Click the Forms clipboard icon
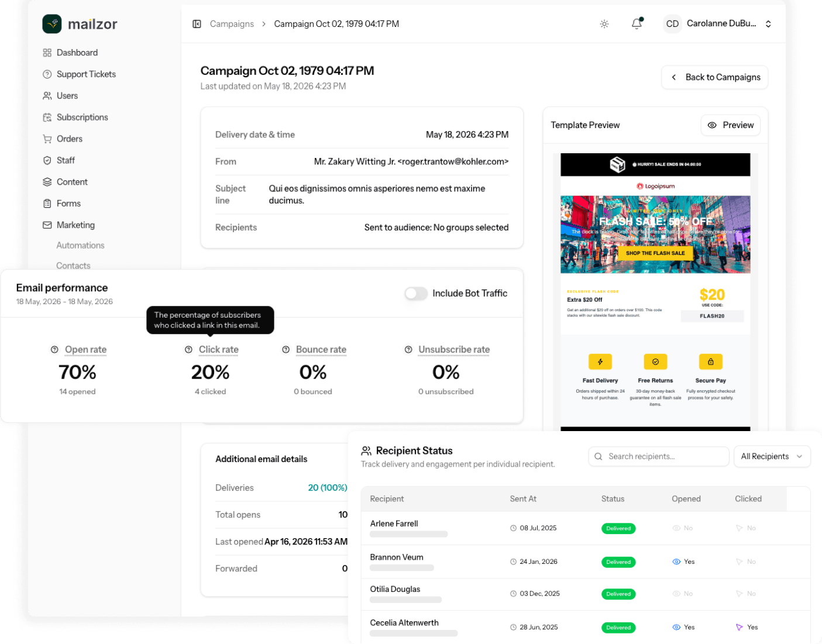The width and height of the screenshot is (822, 644). click(x=47, y=204)
